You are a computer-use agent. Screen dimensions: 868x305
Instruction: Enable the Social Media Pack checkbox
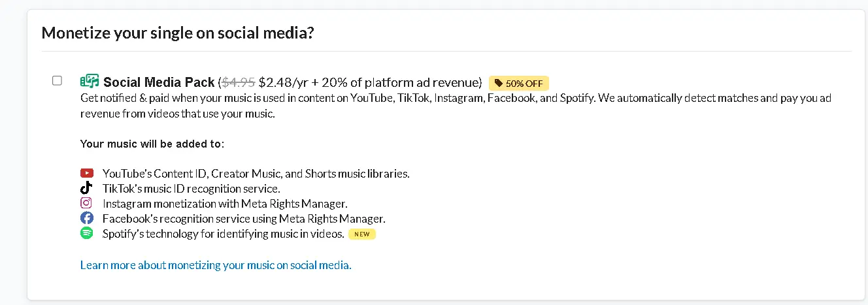(57, 80)
